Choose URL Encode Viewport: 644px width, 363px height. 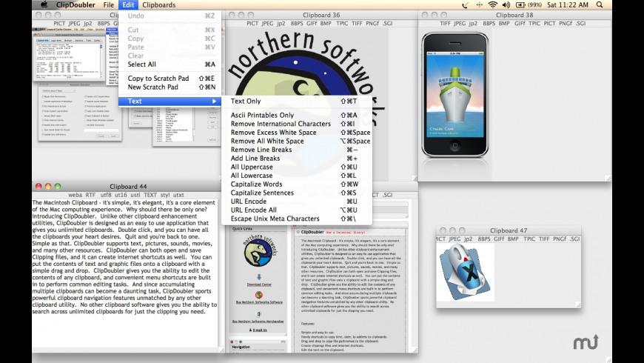click(297, 202)
